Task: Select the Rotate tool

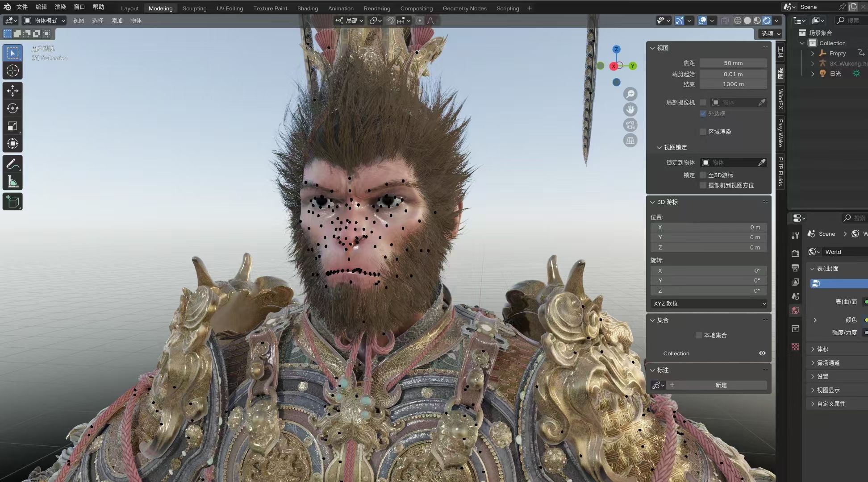Action: (13, 108)
